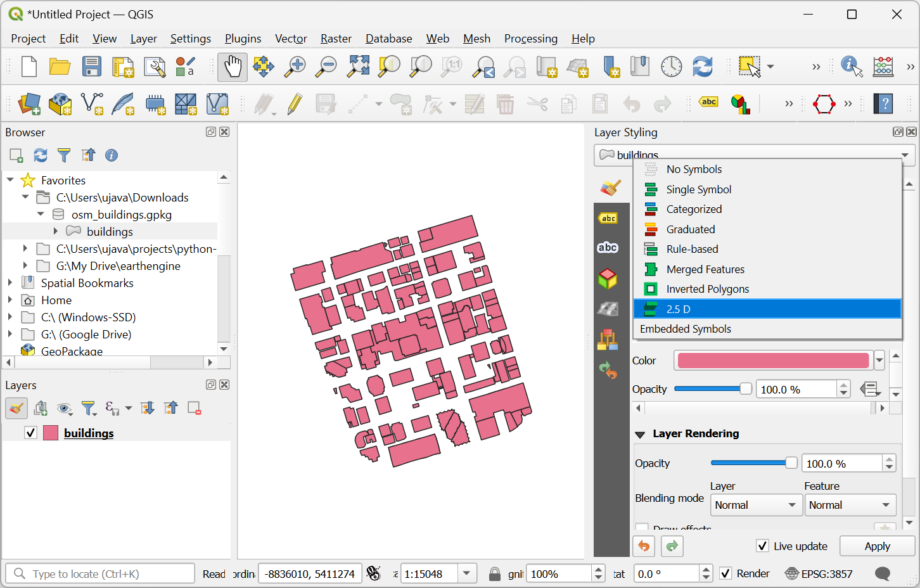Click the Save Project floppy disk icon
The width and height of the screenshot is (920, 588).
coord(92,67)
